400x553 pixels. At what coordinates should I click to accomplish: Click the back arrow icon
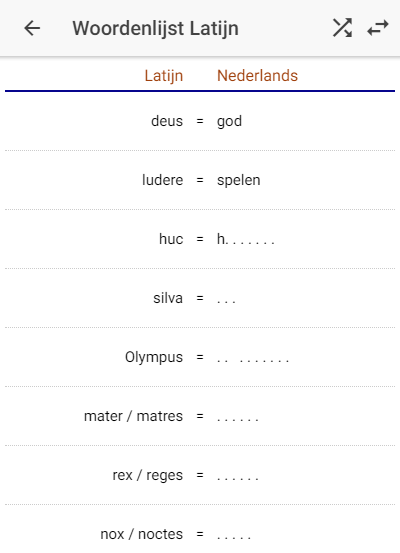click(x=32, y=28)
